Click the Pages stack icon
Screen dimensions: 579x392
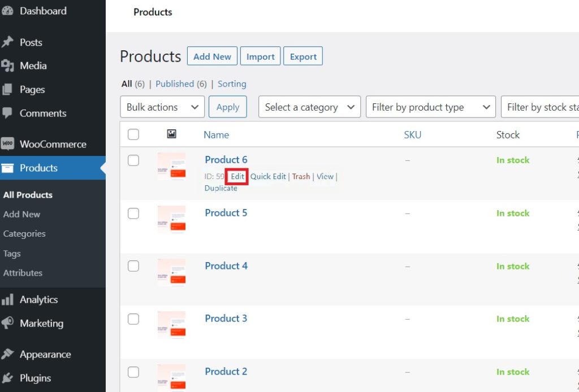pyautogui.click(x=7, y=89)
